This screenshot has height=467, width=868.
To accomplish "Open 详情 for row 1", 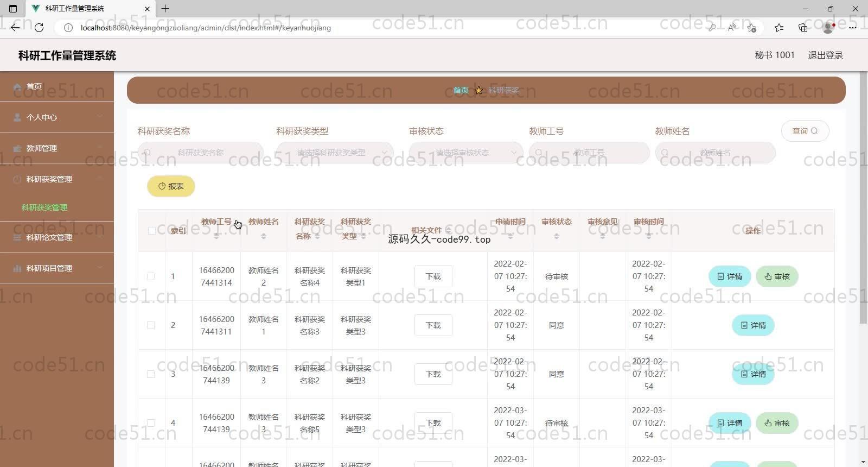I will (x=730, y=276).
